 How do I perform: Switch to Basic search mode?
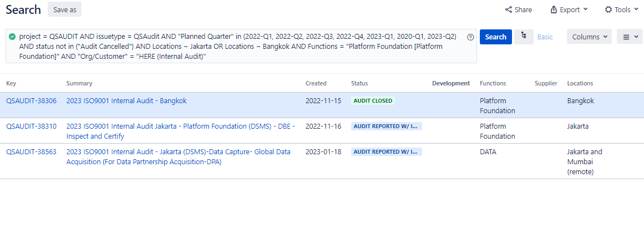(x=545, y=37)
